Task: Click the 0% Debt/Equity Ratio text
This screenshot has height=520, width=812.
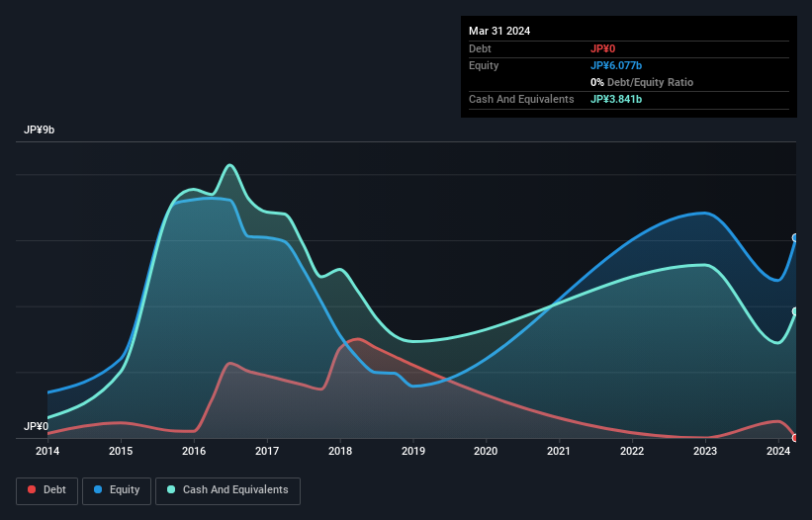Action: click(642, 82)
